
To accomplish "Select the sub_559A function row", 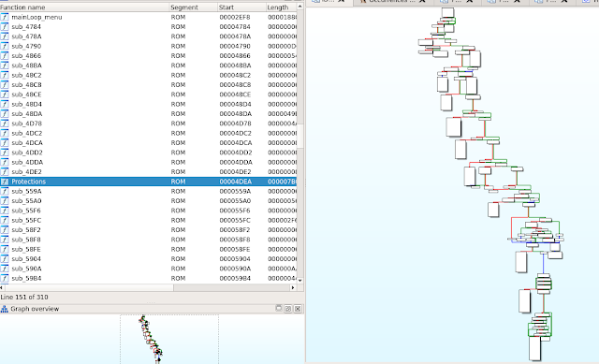I will (x=148, y=192).
